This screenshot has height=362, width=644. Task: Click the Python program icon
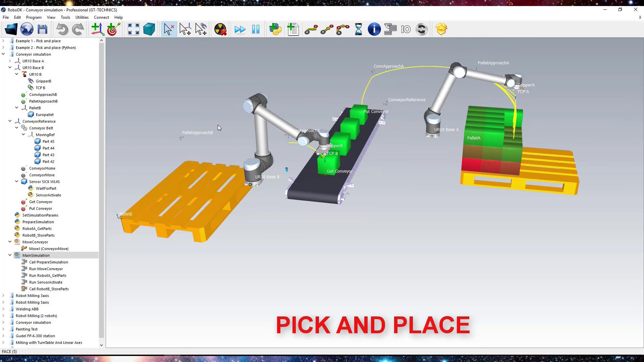[275, 29]
